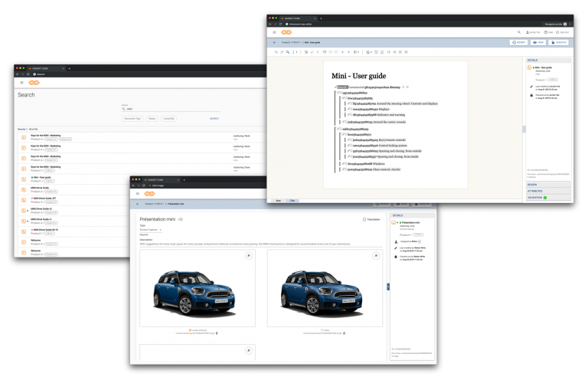
Task: Click the Description text field
Action: tap(260, 244)
